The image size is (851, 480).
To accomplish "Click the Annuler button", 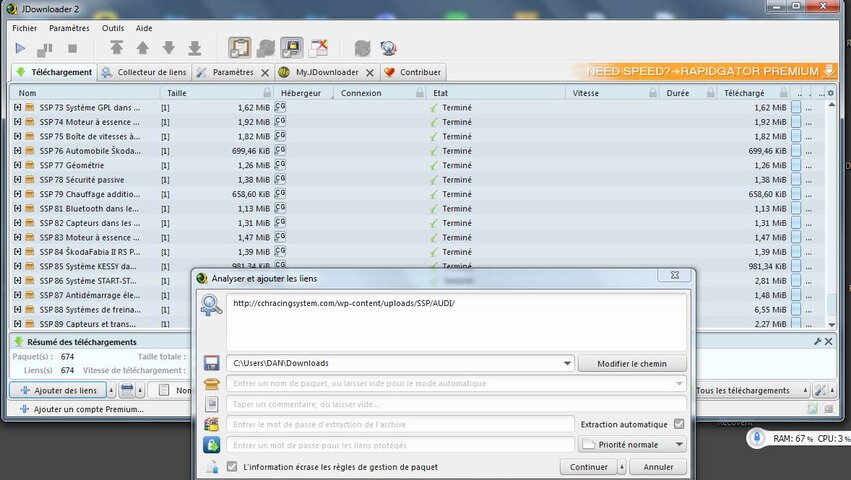I will [x=658, y=467].
